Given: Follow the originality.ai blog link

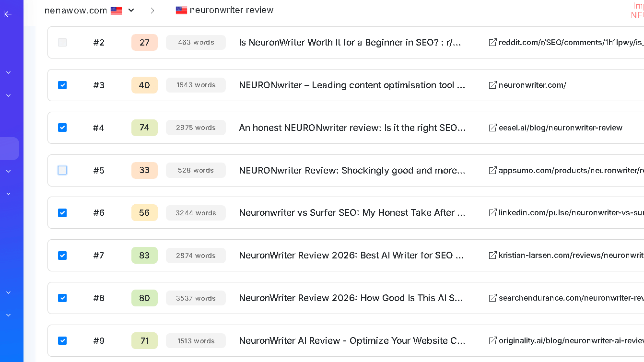Looking at the screenshot, I should pos(571,340).
